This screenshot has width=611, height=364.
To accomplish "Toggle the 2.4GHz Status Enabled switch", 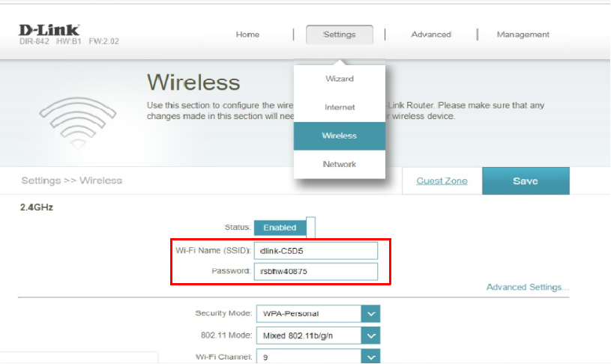I will click(284, 228).
